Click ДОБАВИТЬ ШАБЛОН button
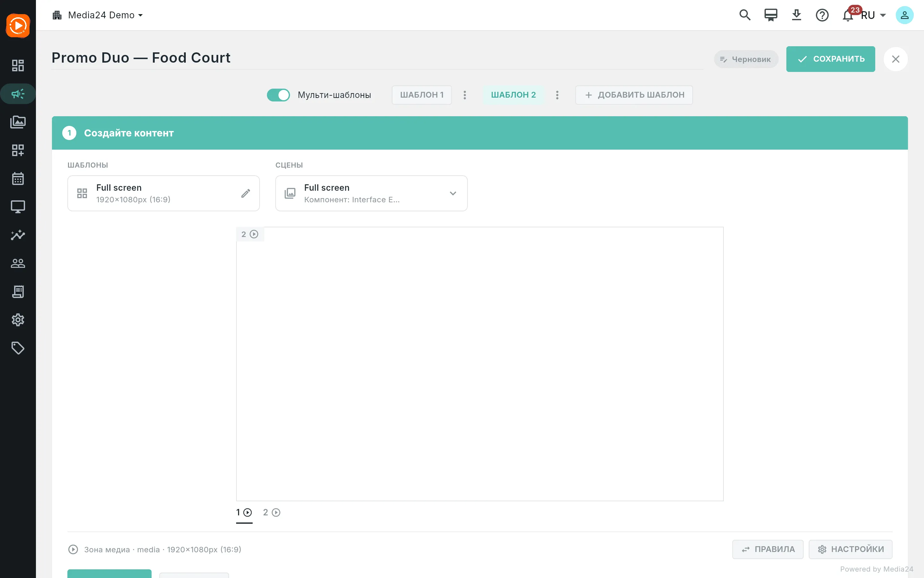Viewport: 924px width, 578px height. (634, 95)
